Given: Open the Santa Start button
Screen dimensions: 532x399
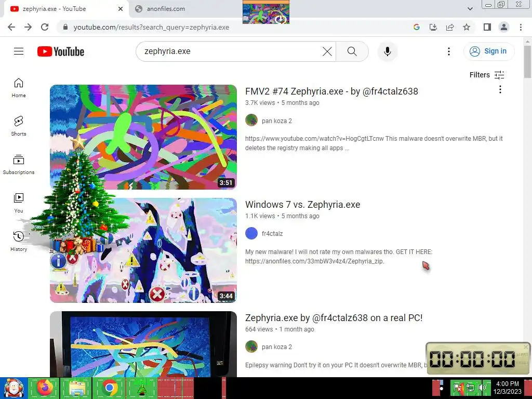Looking at the screenshot, I should tap(14, 388).
